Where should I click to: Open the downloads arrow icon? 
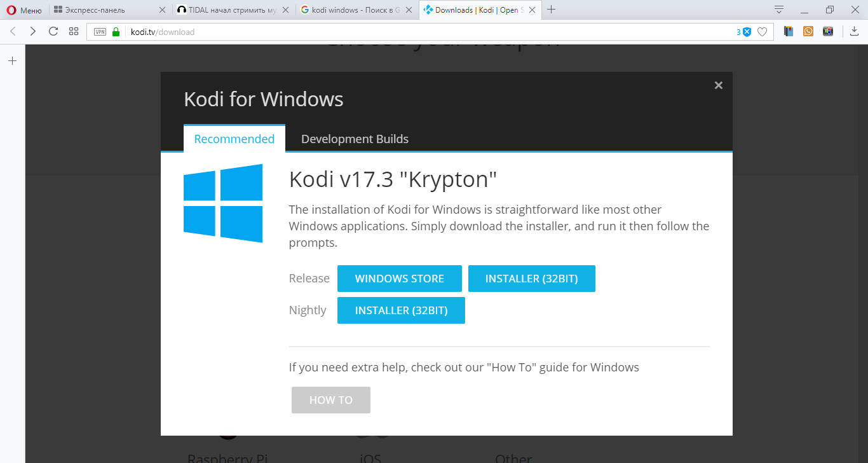click(855, 31)
